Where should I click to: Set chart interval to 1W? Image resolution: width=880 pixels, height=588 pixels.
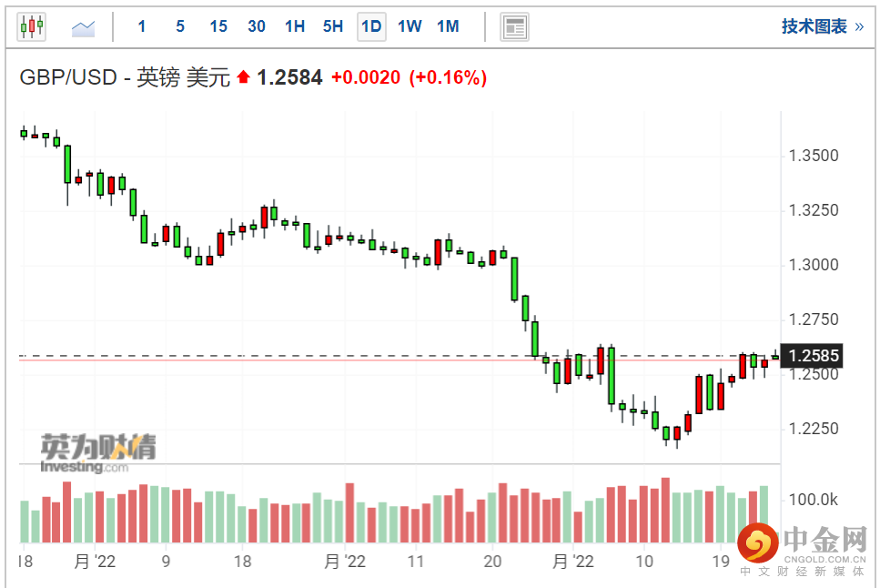click(410, 26)
